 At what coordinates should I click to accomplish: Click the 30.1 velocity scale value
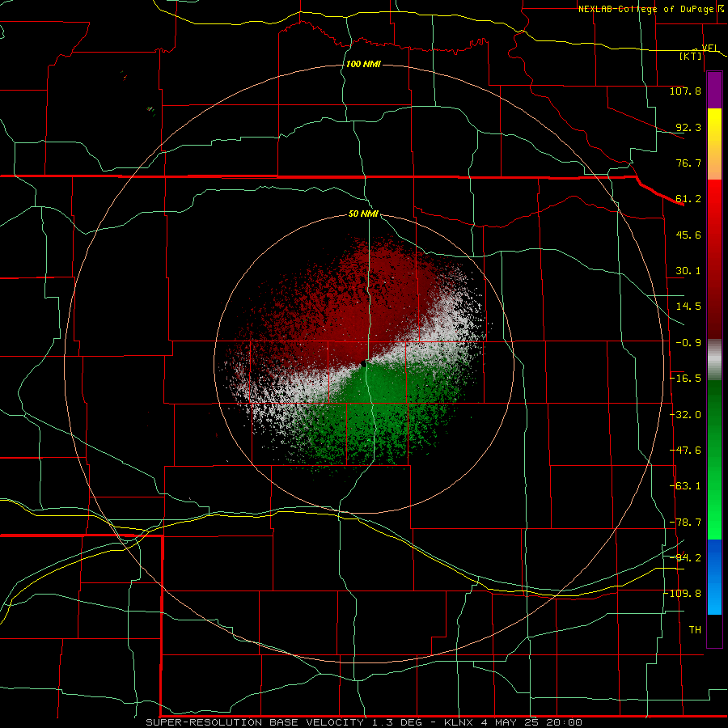coord(688,271)
